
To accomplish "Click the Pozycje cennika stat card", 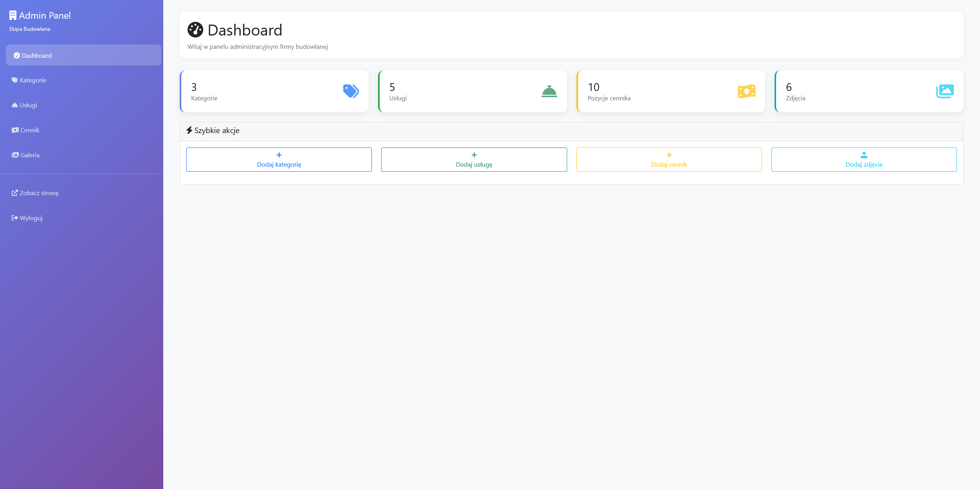I will [x=670, y=92].
